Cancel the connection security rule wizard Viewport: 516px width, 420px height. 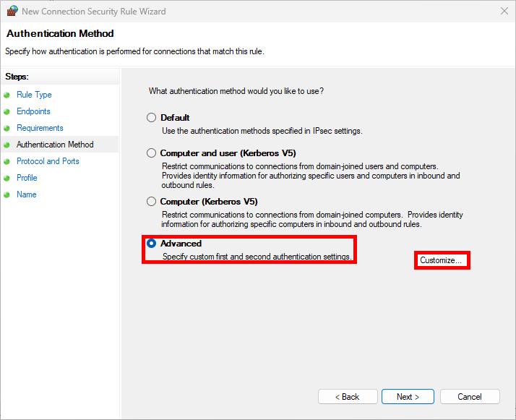pos(470,397)
